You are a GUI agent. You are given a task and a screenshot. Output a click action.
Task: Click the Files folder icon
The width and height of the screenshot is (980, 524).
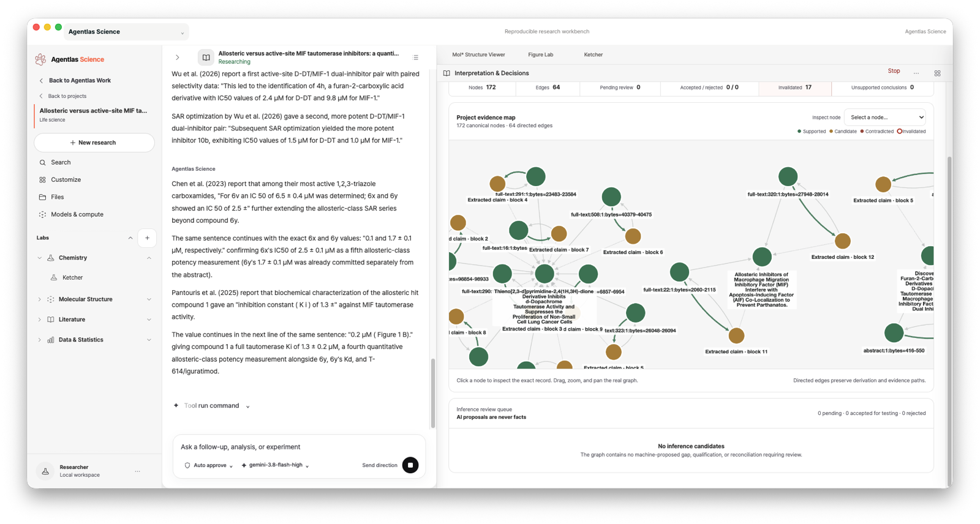coord(42,197)
